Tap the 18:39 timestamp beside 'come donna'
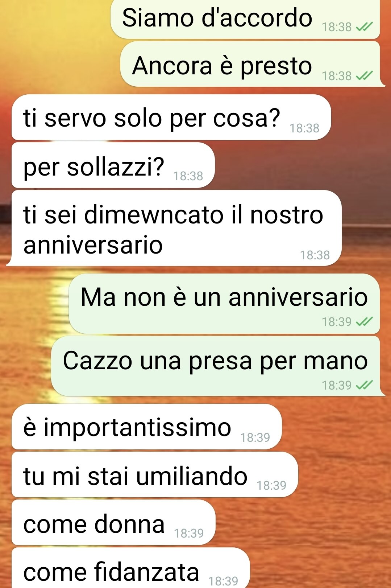This screenshot has width=391, height=588. click(x=189, y=533)
